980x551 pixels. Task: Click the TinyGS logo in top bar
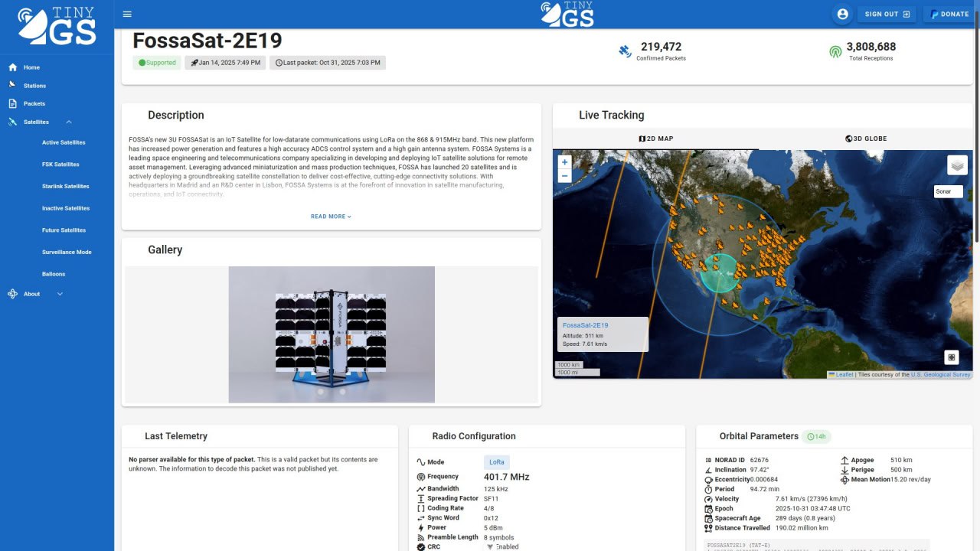click(x=567, y=14)
